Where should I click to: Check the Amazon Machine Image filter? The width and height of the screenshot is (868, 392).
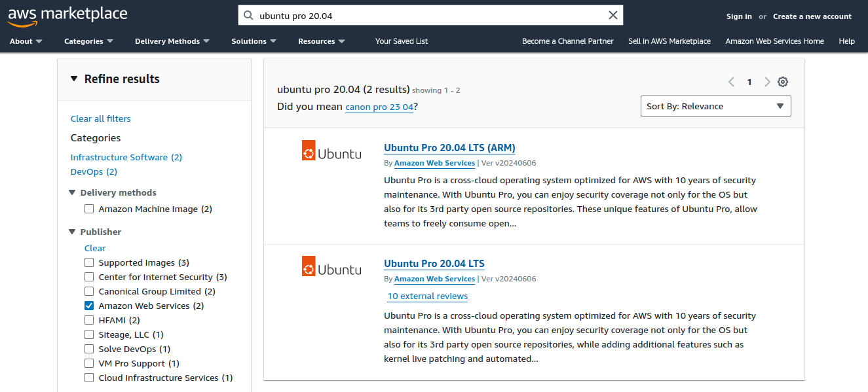(x=89, y=208)
